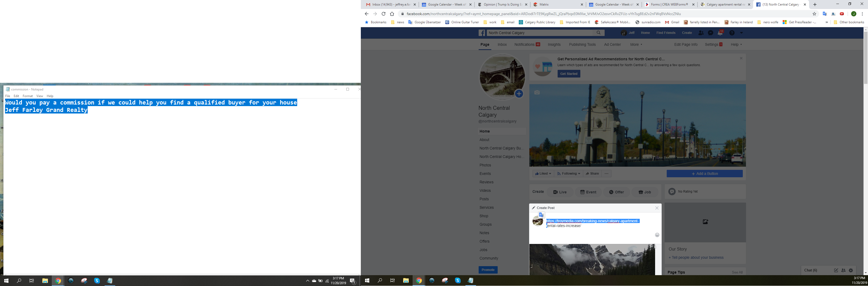
Task: Open the Publishing Tools tab
Action: point(582,44)
